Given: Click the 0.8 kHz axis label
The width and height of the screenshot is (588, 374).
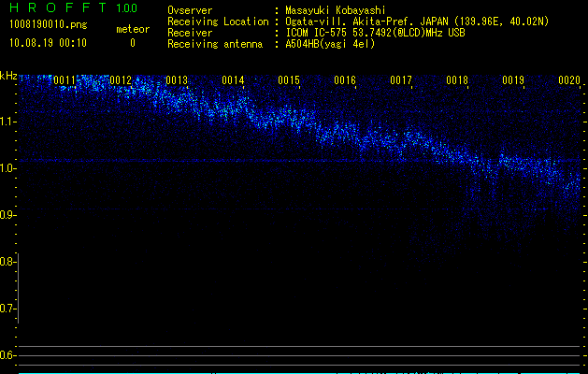Looking at the screenshot, I should (7, 262).
